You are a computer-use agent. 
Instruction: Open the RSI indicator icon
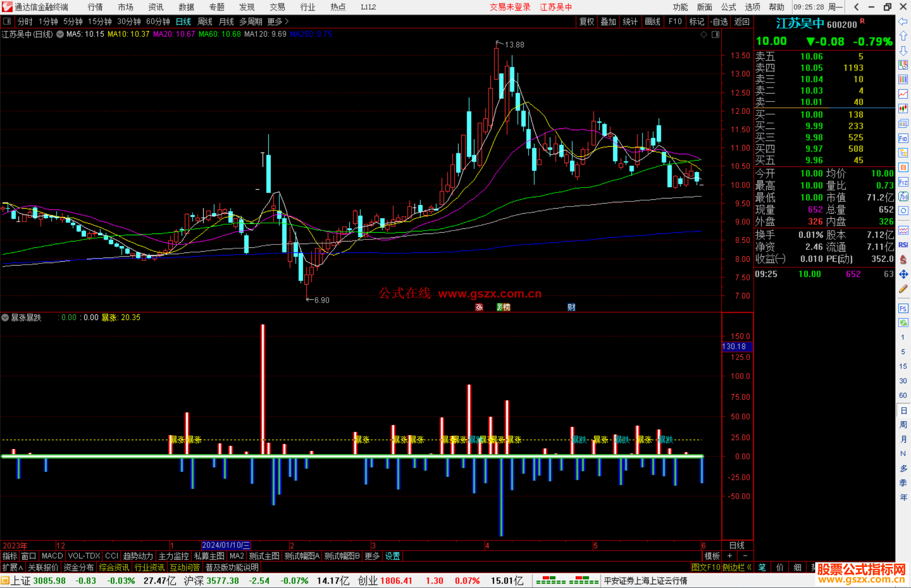tap(903, 245)
